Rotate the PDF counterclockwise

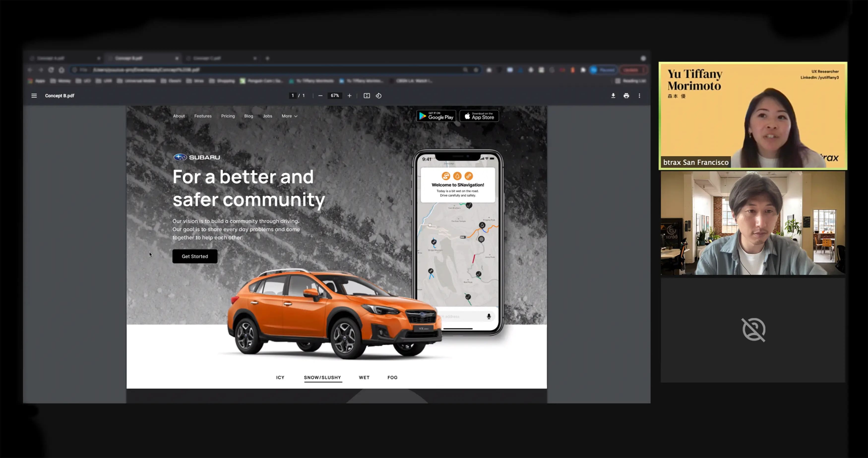(379, 96)
